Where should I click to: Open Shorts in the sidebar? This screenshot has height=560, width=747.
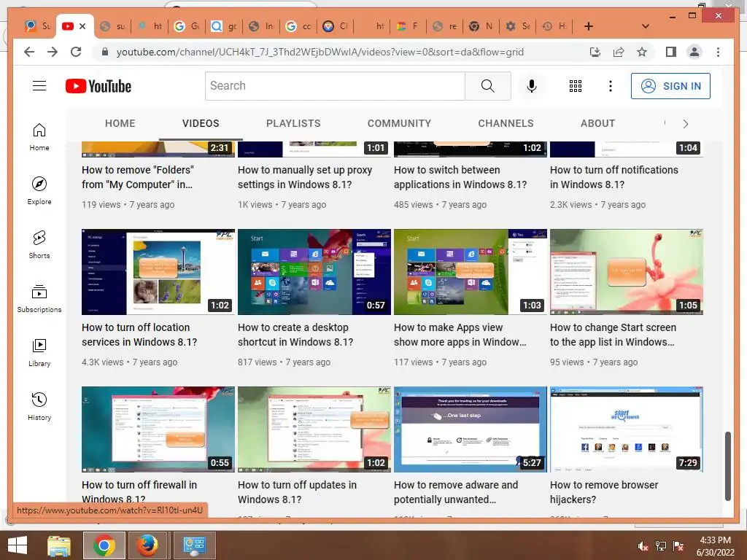point(39,245)
